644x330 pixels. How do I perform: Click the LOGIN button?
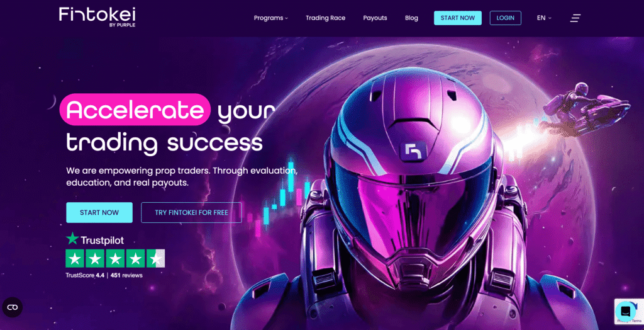click(505, 18)
